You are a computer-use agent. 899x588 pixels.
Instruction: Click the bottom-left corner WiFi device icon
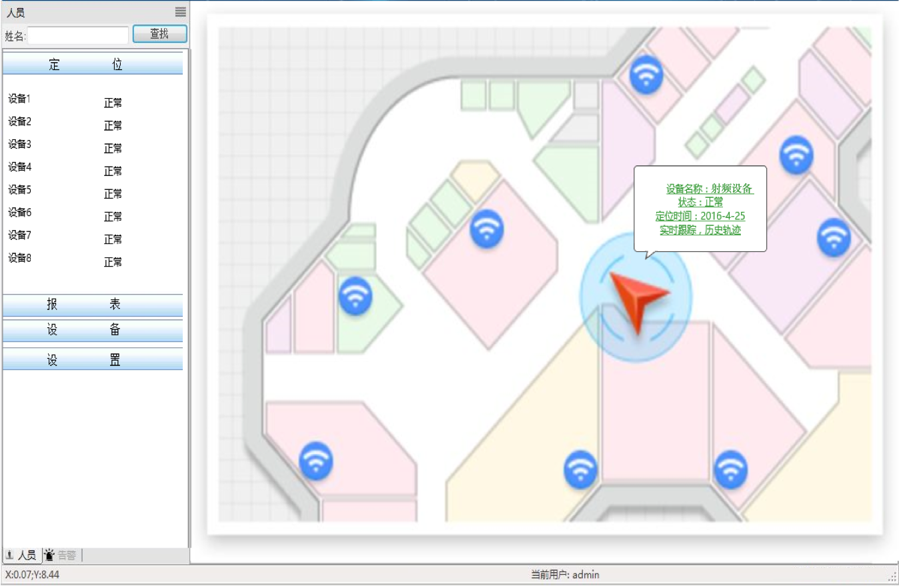(315, 461)
